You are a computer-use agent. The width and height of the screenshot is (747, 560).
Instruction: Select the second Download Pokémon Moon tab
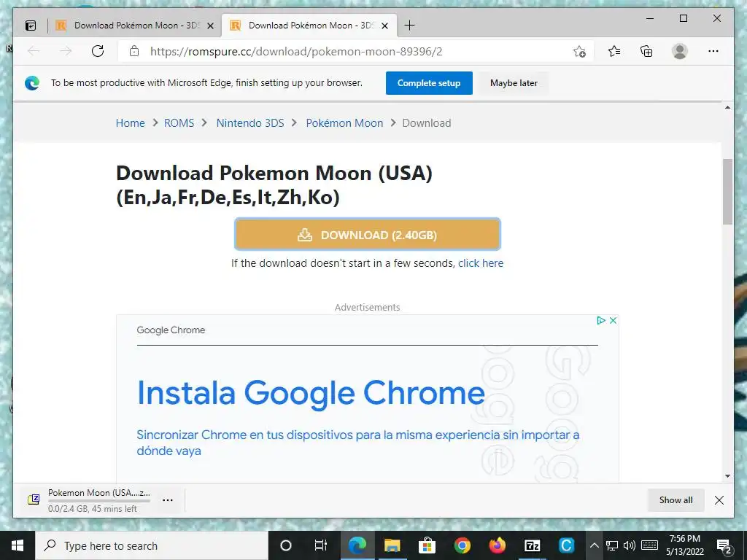pyautogui.click(x=309, y=26)
